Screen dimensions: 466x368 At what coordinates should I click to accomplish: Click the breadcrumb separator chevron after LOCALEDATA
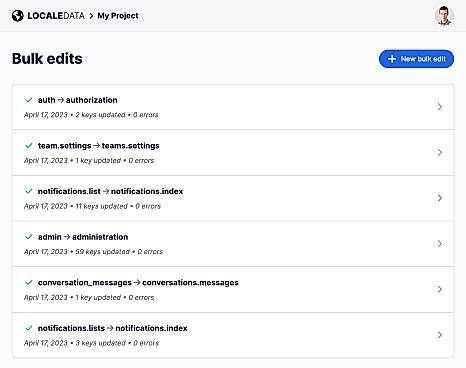click(91, 16)
